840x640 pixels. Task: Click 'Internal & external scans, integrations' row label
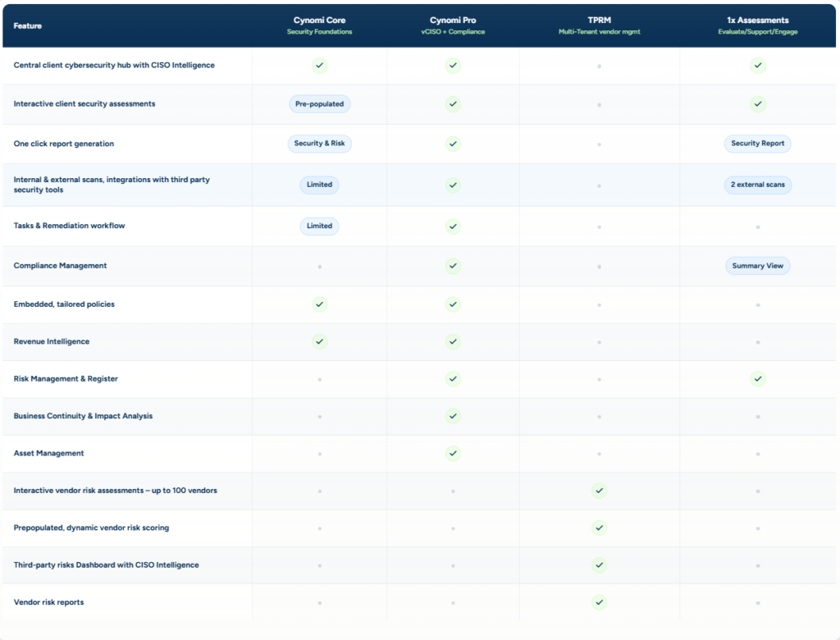click(x=112, y=185)
